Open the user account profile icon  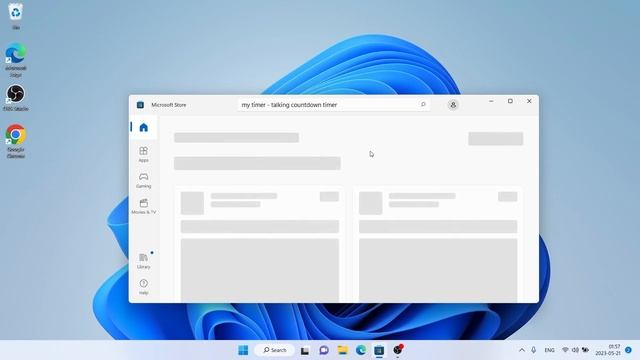click(453, 105)
